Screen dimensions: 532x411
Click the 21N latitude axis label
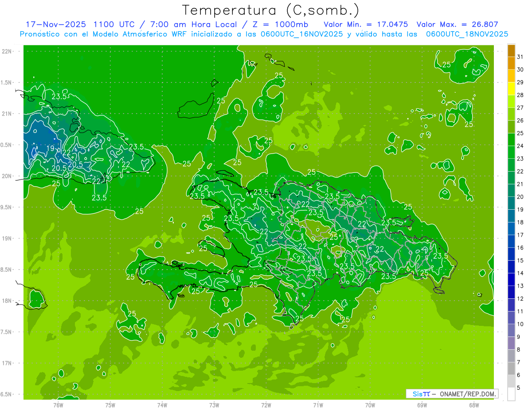[x=7, y=114]
